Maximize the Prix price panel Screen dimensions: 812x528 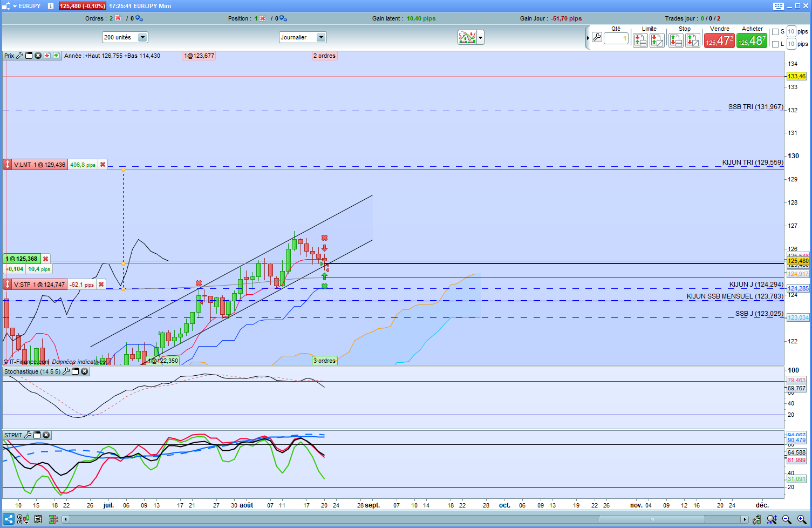(29, 56)
